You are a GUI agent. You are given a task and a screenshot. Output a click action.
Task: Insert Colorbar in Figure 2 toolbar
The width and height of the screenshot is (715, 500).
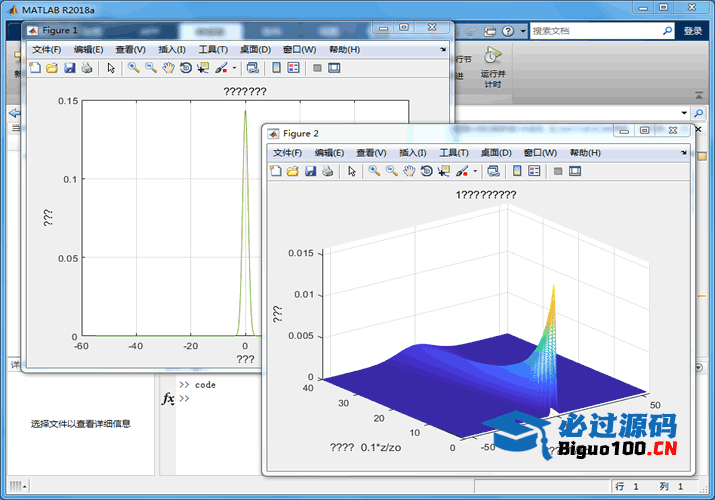(517, 171)
